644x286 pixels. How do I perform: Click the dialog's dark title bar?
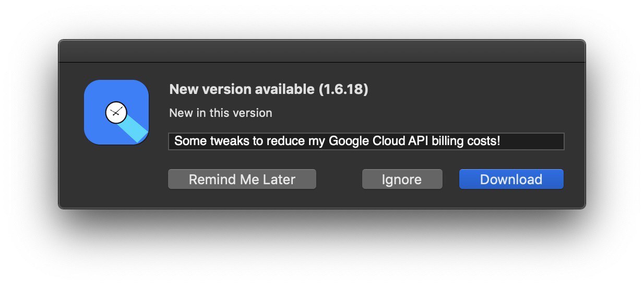coord(322,51)
